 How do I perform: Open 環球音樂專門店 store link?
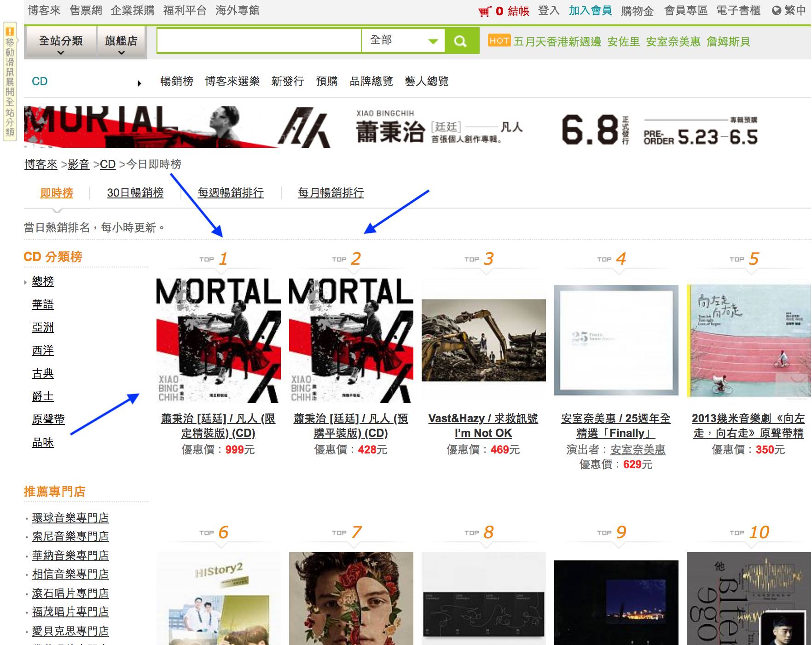coord(70,518)
